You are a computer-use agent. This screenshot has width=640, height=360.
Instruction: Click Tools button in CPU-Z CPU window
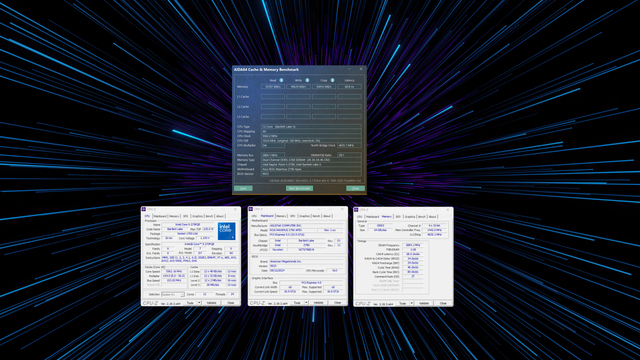coord(190,303)
